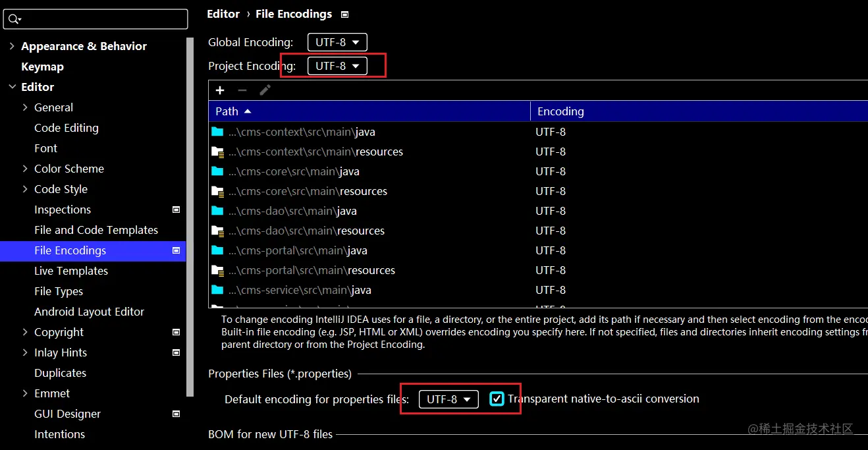The width and height of the screenshot is (868, 450).
Task: Toggle Transparent native-to-ascii conversion checkbox
Action: tap(497, 399)
